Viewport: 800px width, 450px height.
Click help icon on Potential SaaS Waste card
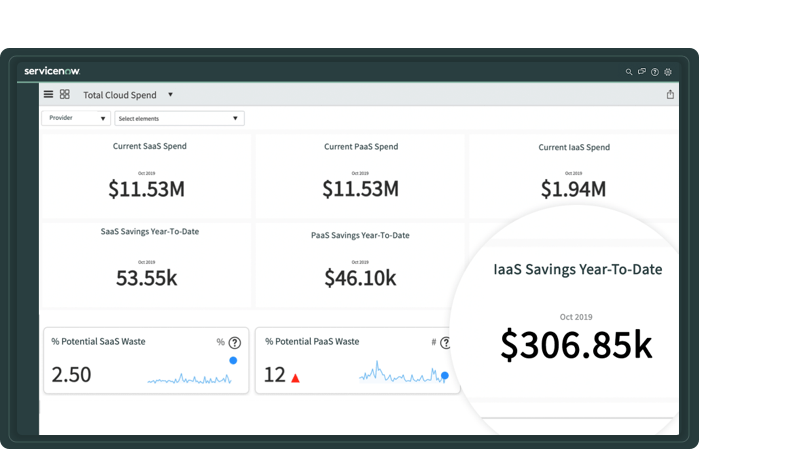[x=235, y=343]
